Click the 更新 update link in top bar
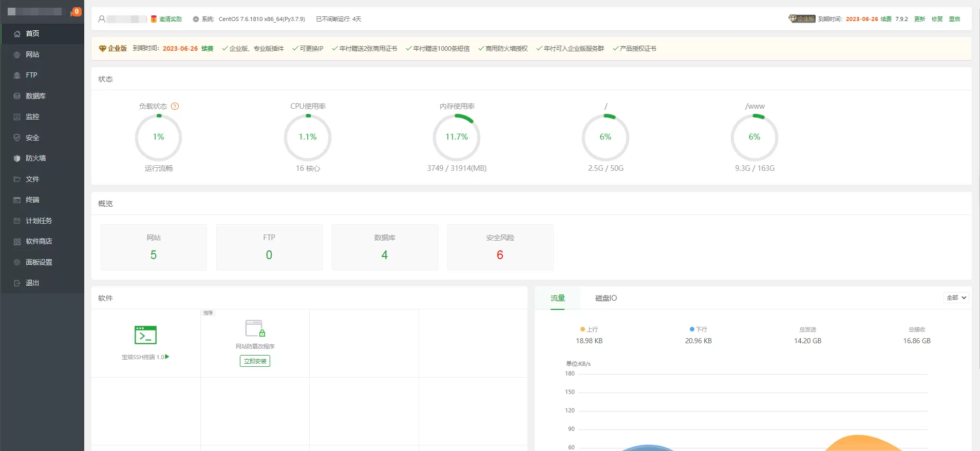980x451 pixels. tap(919, 19)
